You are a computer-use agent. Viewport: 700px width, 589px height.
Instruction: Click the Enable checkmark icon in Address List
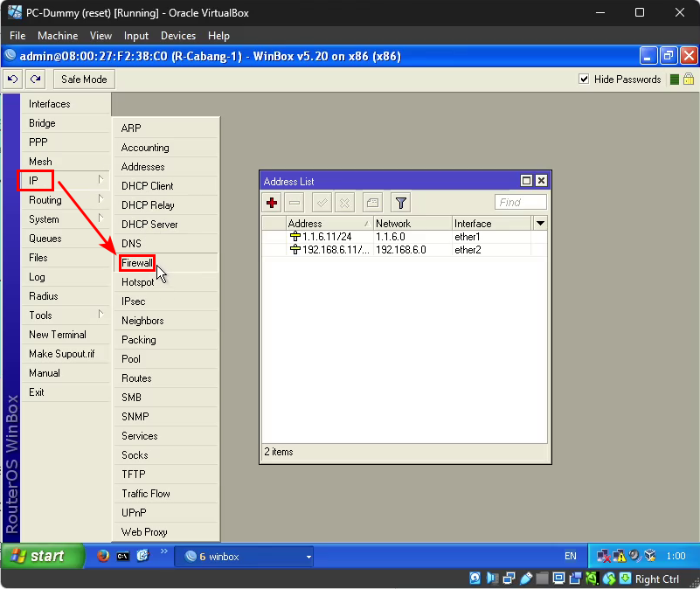coord(322,203)
